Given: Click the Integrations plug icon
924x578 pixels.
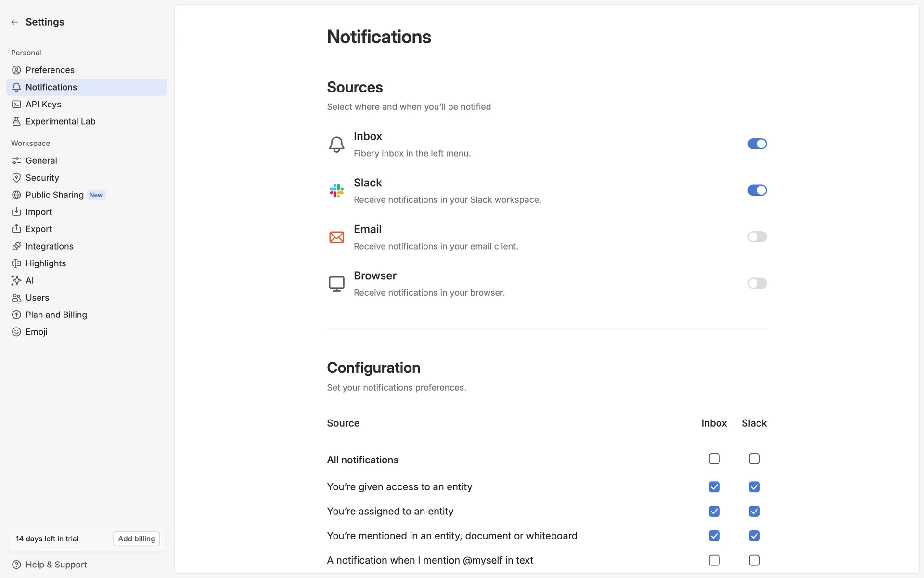Looking at the screenshot, I should [16, 247].
